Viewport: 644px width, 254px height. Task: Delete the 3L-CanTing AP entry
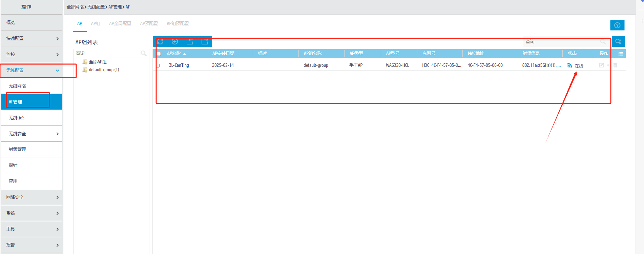click(615, 65)
